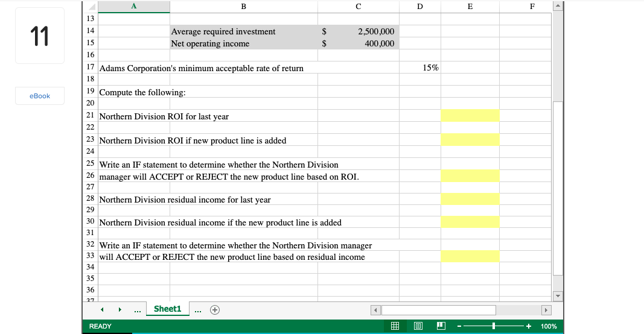
Task: Click the 100% zoom level indicator
Action: pos(549,326)
